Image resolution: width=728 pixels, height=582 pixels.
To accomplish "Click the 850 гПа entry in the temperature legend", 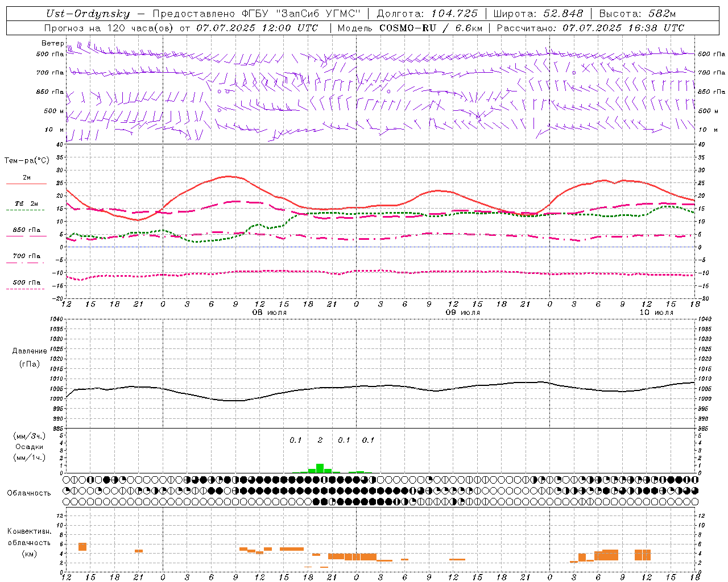I will pos(27,230).
